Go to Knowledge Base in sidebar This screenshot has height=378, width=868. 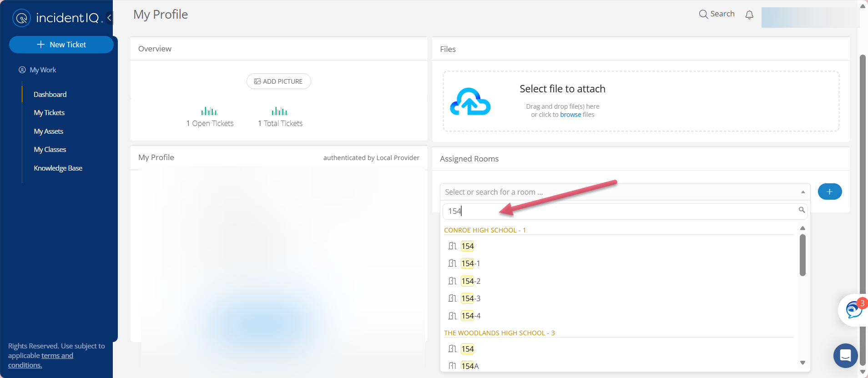(58, 168)
